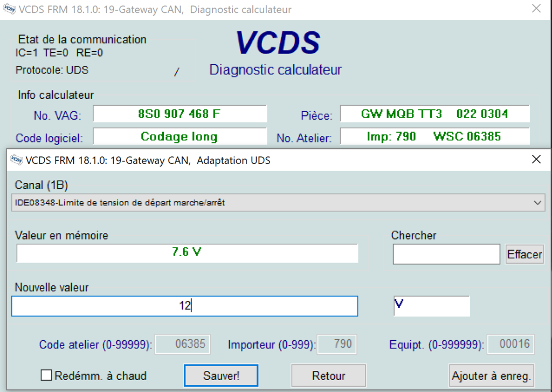Click the Ajouter à enreg. button
This screenshot has width=552, height=392.
coord(491,375)
